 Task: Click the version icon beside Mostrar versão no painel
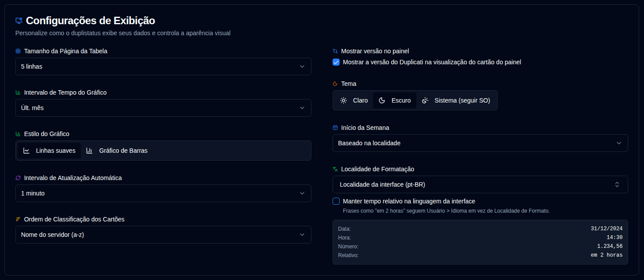click(335, 51)
